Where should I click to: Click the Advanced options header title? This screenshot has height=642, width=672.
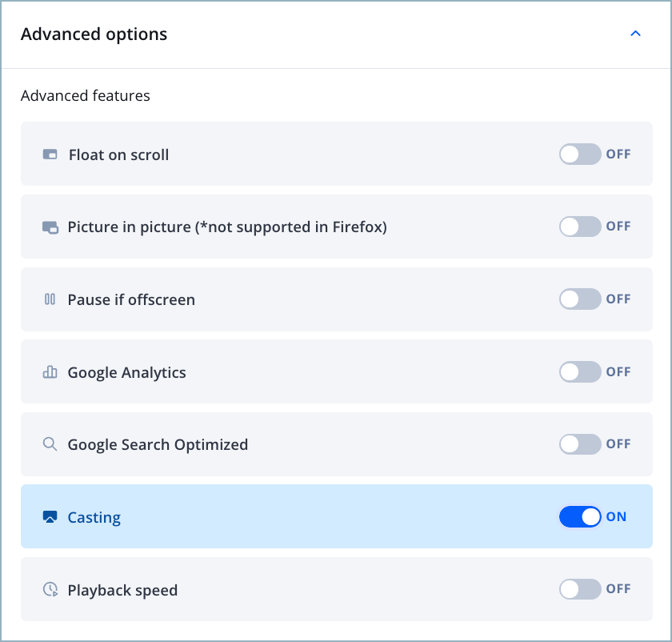pyautogui.click(x=94, y=34)
